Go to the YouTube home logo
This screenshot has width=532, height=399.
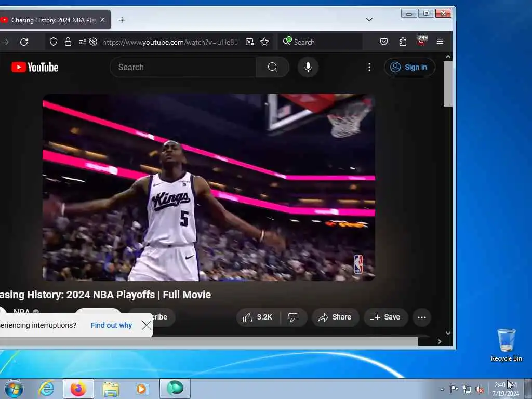point(35,67)
